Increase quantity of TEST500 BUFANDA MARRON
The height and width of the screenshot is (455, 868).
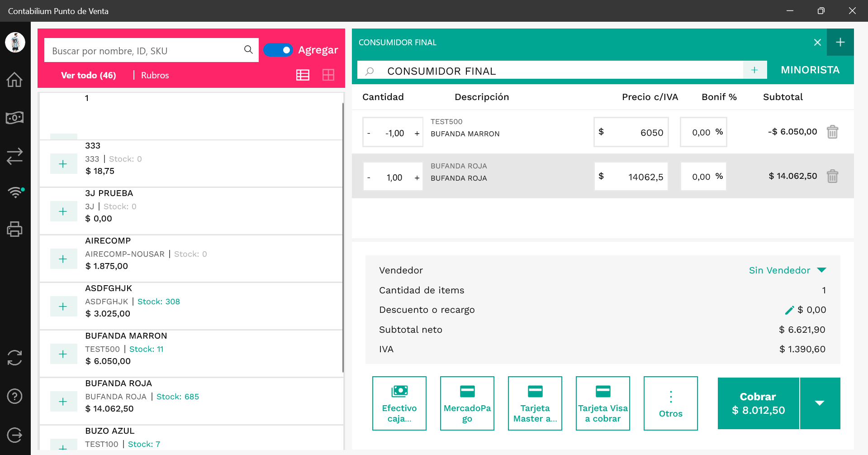pos(417,134)
